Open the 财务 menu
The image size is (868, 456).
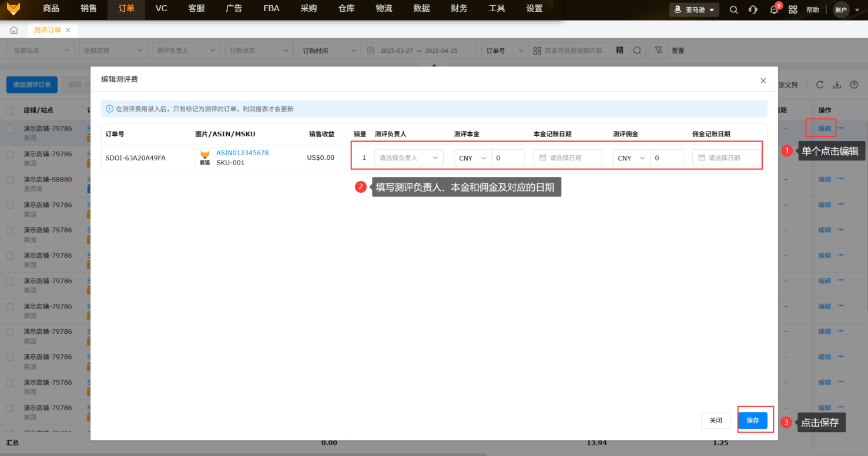(459, 9)
